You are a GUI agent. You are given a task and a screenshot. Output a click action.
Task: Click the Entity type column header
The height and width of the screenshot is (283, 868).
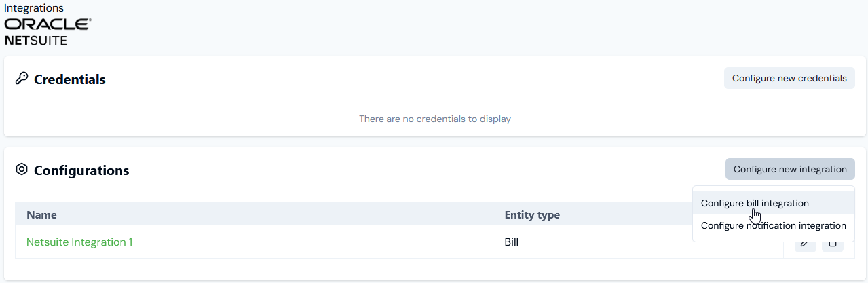tap(532, 214)
